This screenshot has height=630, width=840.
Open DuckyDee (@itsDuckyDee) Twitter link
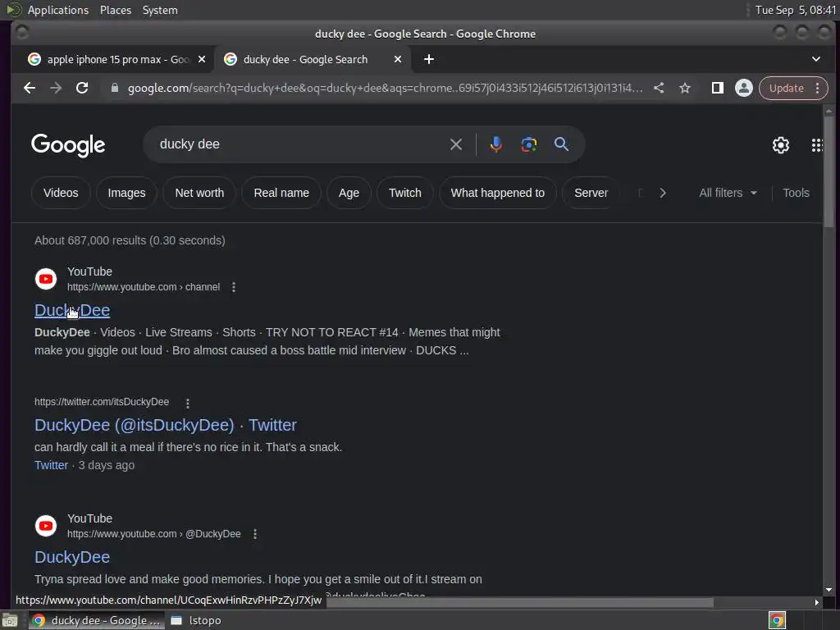tap(166, 425)
